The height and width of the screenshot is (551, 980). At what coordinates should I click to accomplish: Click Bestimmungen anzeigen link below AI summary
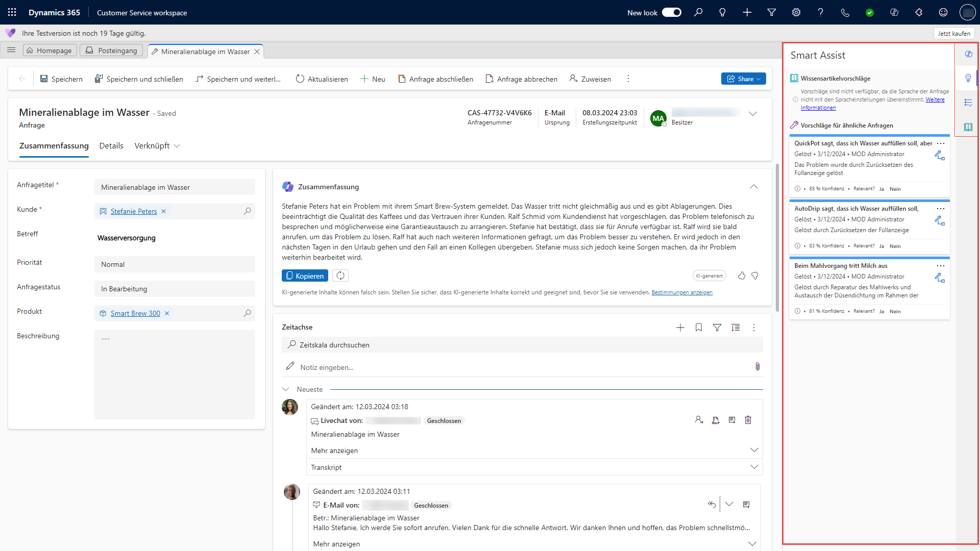(x=681, y=292)
